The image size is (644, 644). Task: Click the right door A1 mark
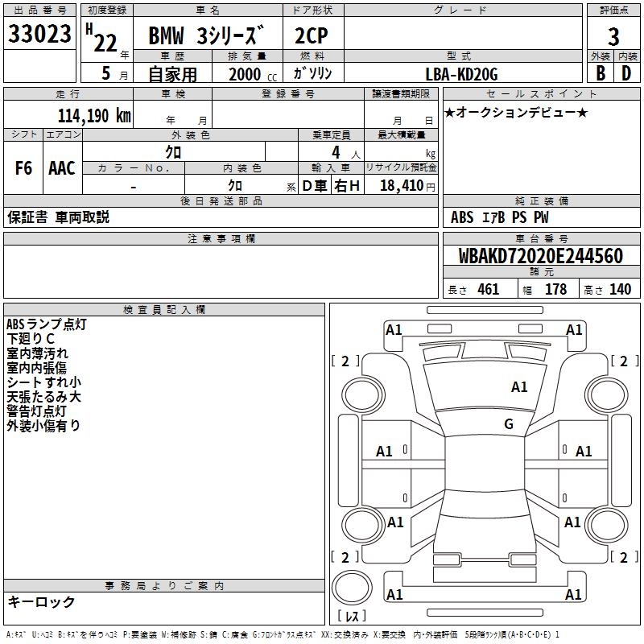584,452
